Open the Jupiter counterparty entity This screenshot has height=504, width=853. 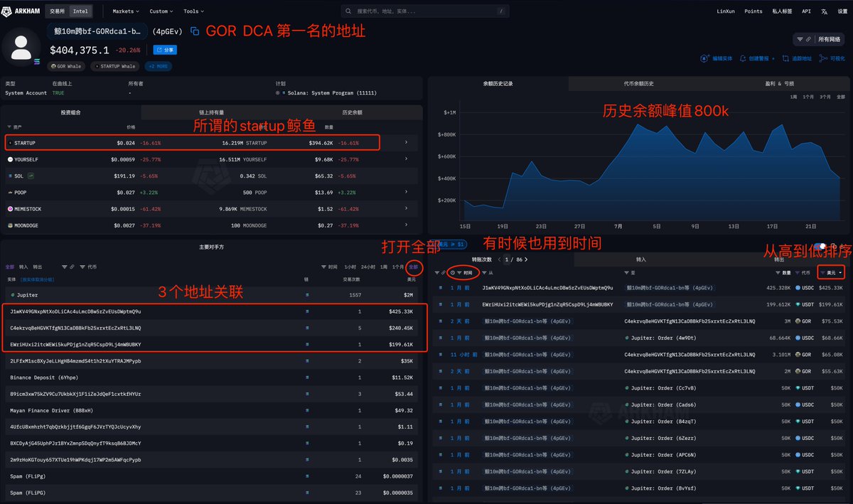(27, 294)
